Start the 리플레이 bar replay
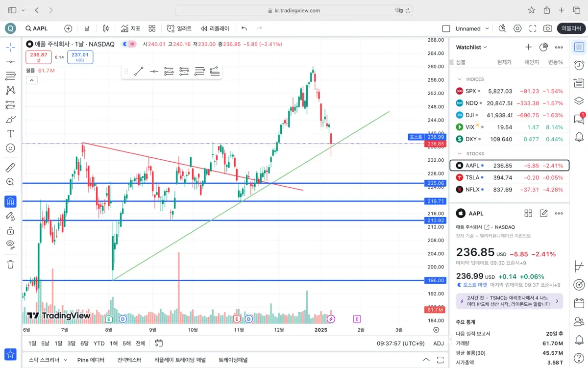The width and height of the screenshot is (588, 368). 214,28
